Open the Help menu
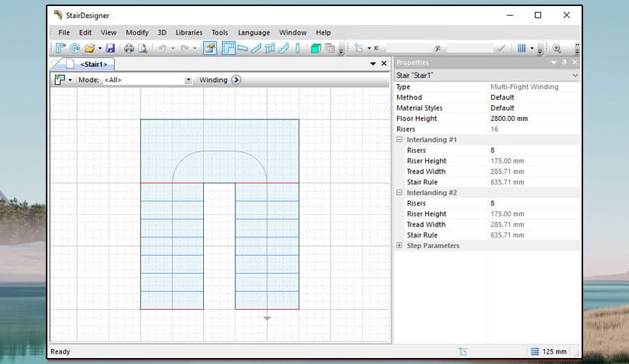Image resolution: width=629 pixels, height=364 pixels. point(324,32)
